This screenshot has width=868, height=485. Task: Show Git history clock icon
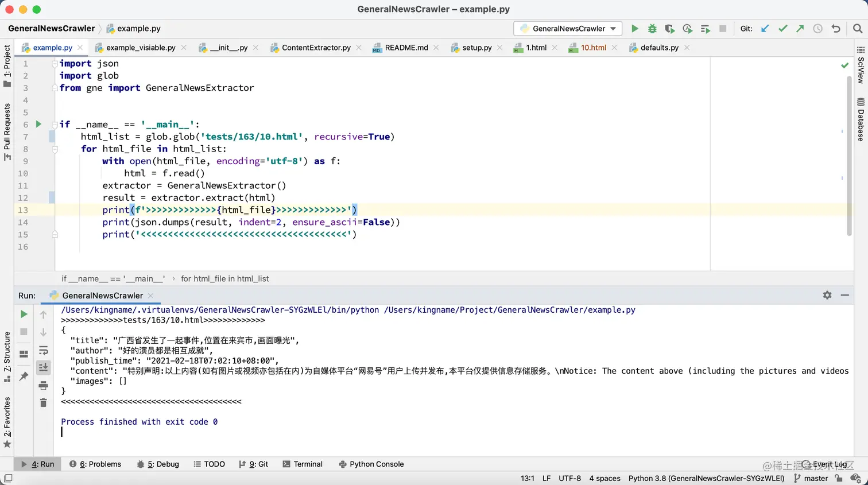click(818, 29)
